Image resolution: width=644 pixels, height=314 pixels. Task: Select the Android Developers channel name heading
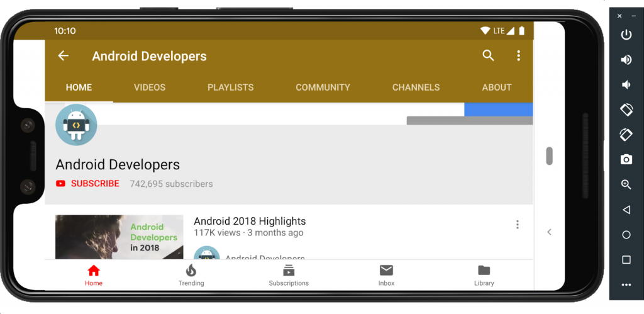click(x=118, y=165)
